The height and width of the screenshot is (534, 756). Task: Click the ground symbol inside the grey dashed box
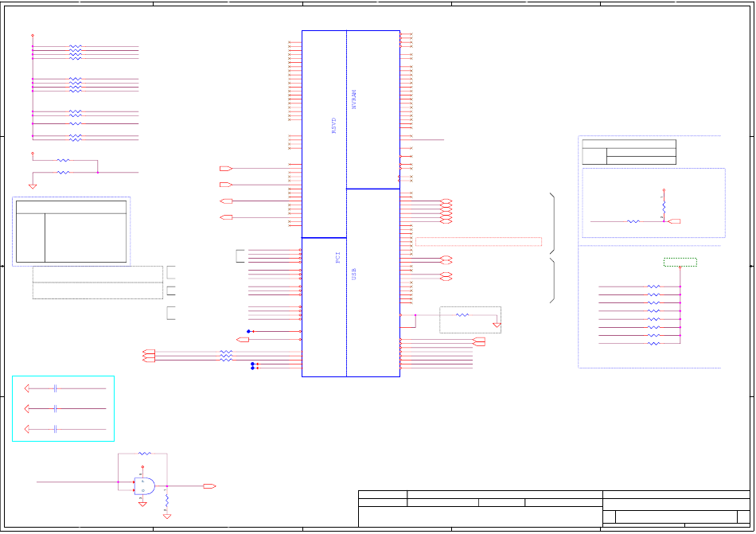click(497, 325)
